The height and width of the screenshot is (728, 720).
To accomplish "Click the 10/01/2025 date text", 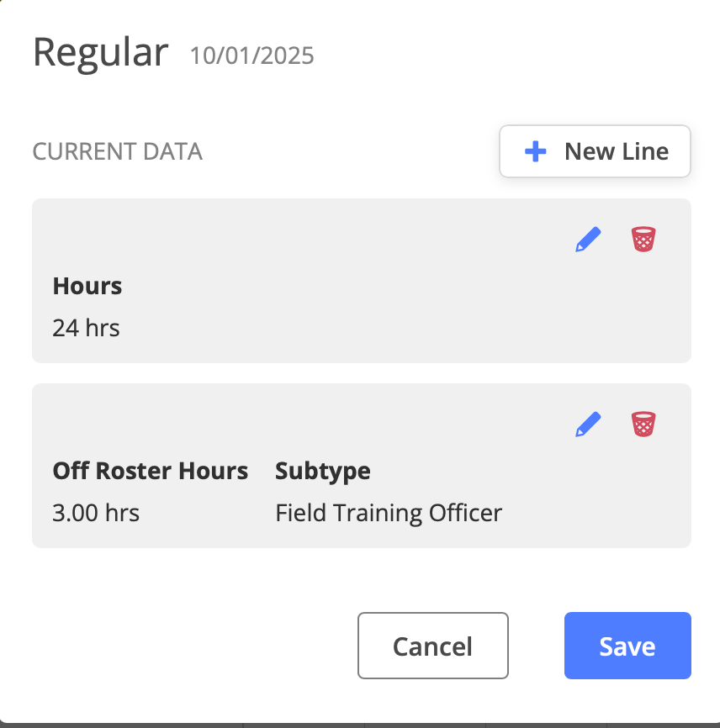I will pos(252,56).
